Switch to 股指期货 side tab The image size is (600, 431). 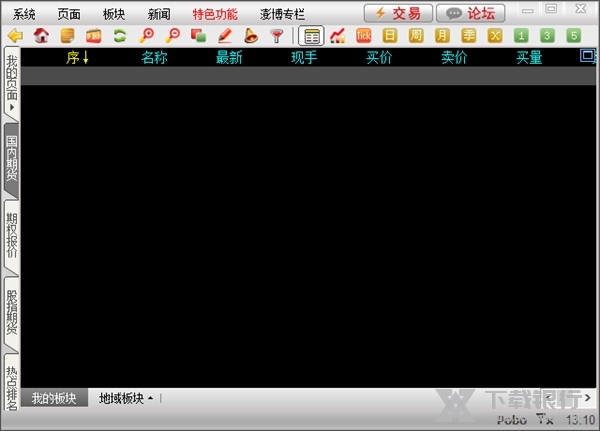(x=11, y=312)
